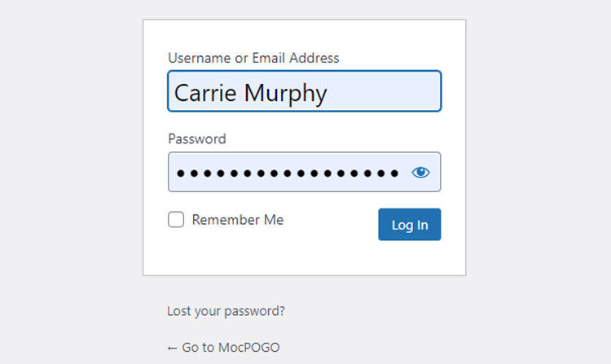
Task: Click the Password label above the field
Action: [x=196, y=138]
